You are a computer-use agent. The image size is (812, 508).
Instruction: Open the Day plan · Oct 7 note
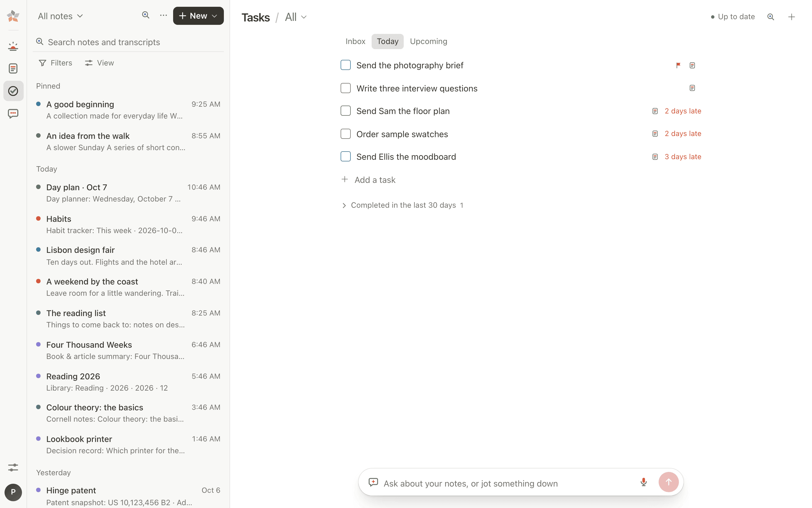128,193
